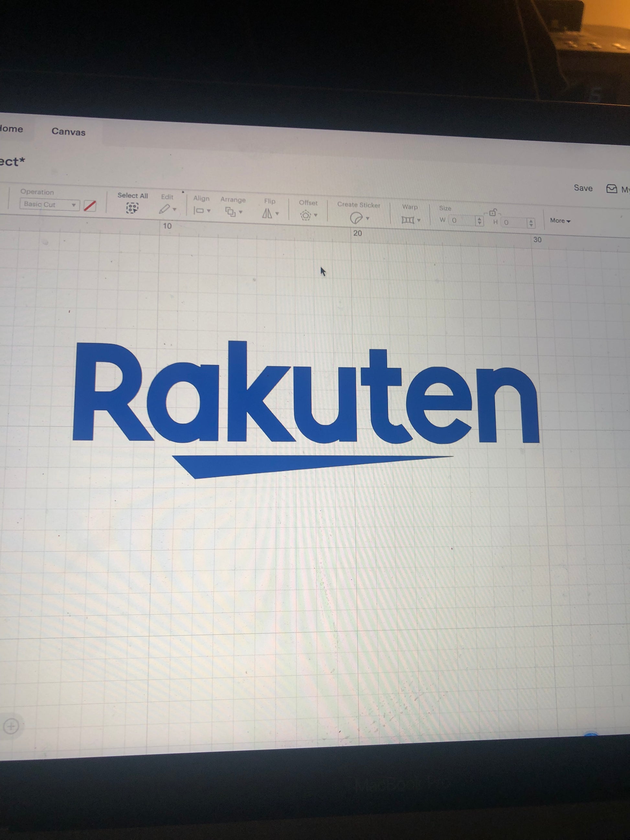This screenshot has height=840, width=630.
Task: Click the Select All icon
Action: point(132,208)
